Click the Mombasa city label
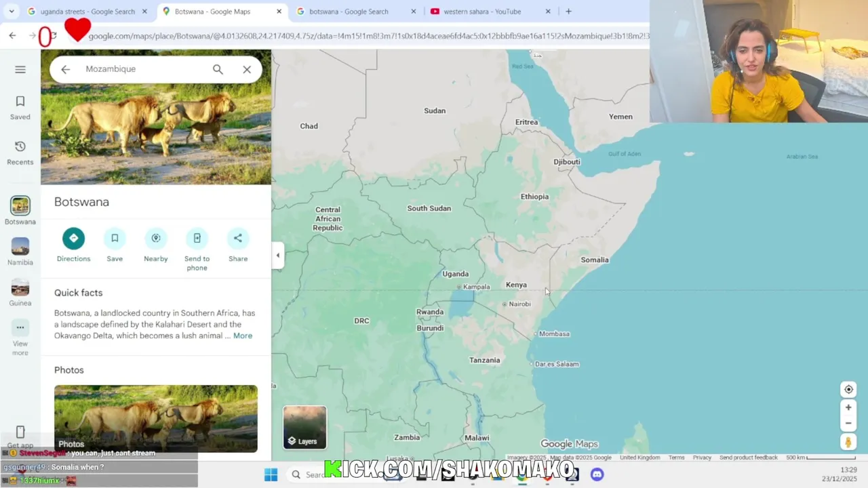Screen dimensions: 868x488 [x=554, y=333]
